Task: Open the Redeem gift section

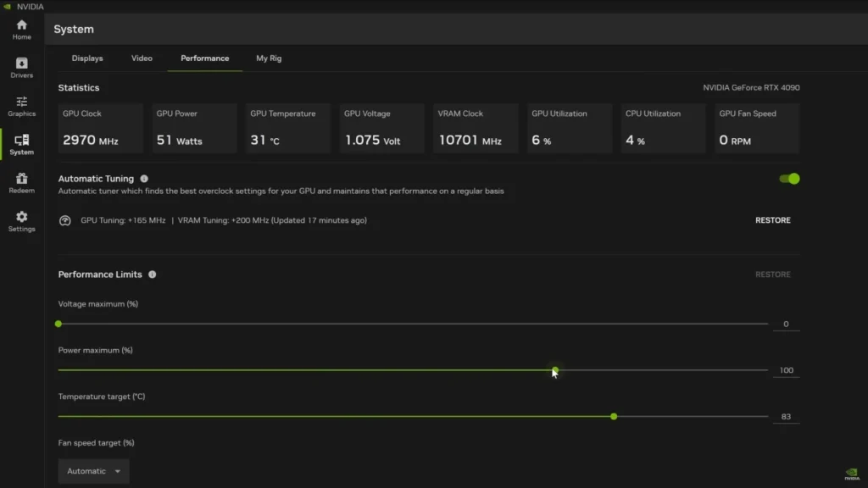Action: (21, 183)
